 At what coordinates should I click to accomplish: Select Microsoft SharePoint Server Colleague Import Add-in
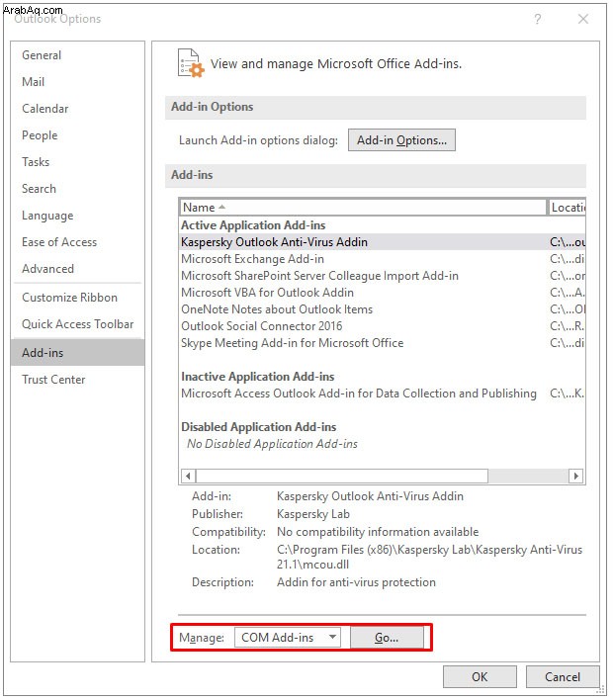(x=383, y=276)
